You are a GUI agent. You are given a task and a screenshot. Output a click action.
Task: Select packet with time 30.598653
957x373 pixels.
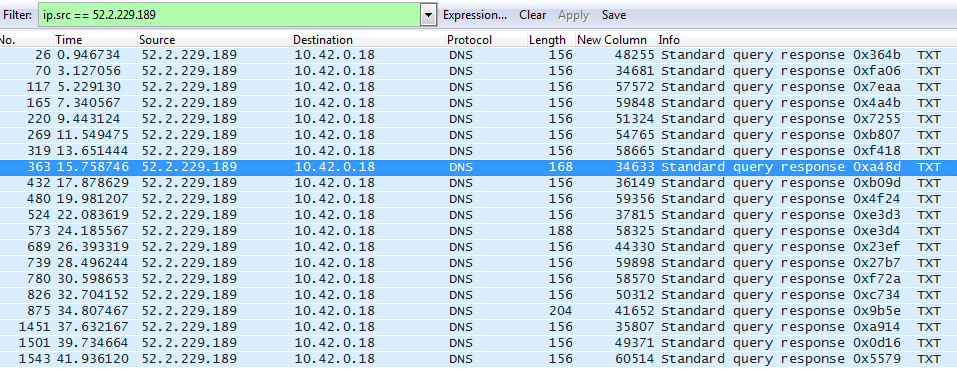[478, 278]
